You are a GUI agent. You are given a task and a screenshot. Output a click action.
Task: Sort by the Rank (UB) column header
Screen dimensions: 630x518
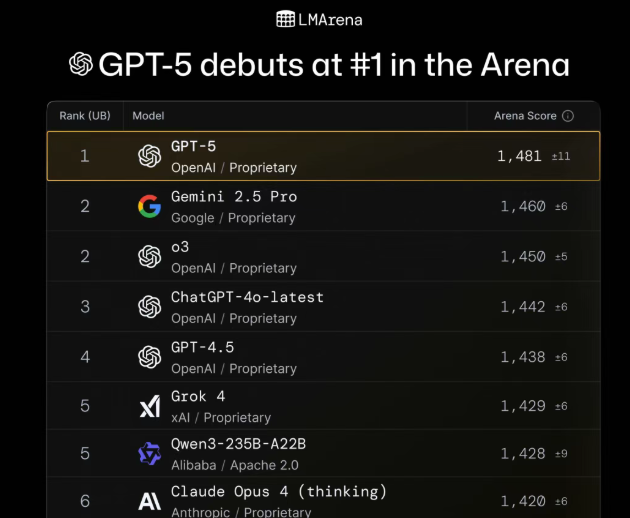[85, 116]
